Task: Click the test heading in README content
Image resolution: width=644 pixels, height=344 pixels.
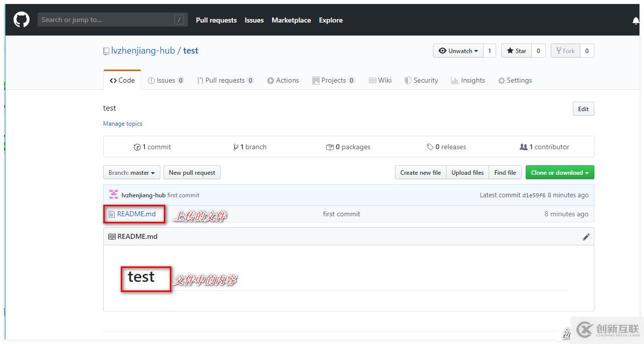Action: 141,276
